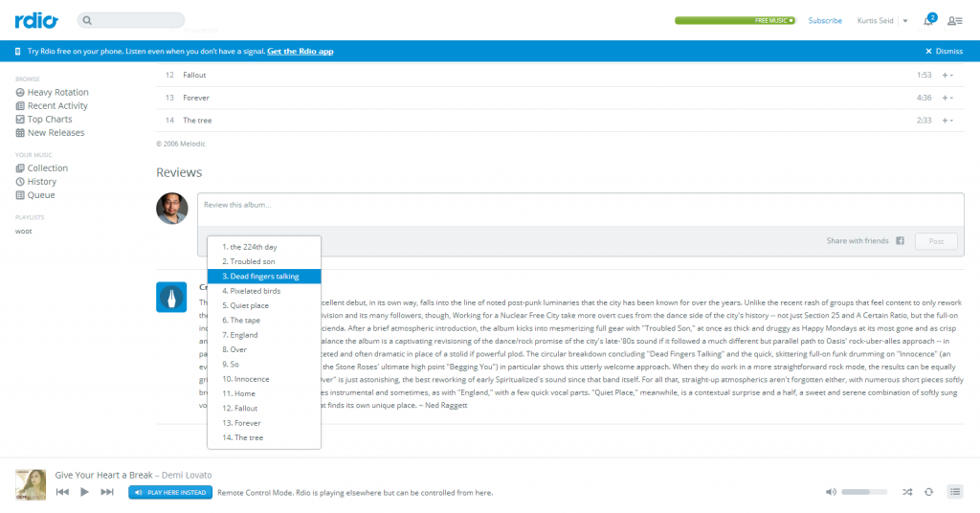The height and width of the screenshot is (513, 980).
Task: Expand options for track The tree
Action: tap(947, 121)
